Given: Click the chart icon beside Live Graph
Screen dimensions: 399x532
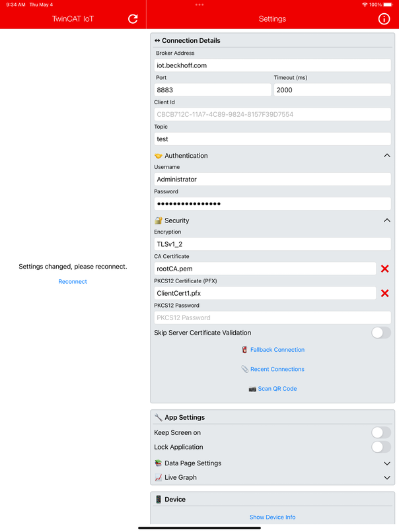Looking at the screenshot, I should click(159, 477).
